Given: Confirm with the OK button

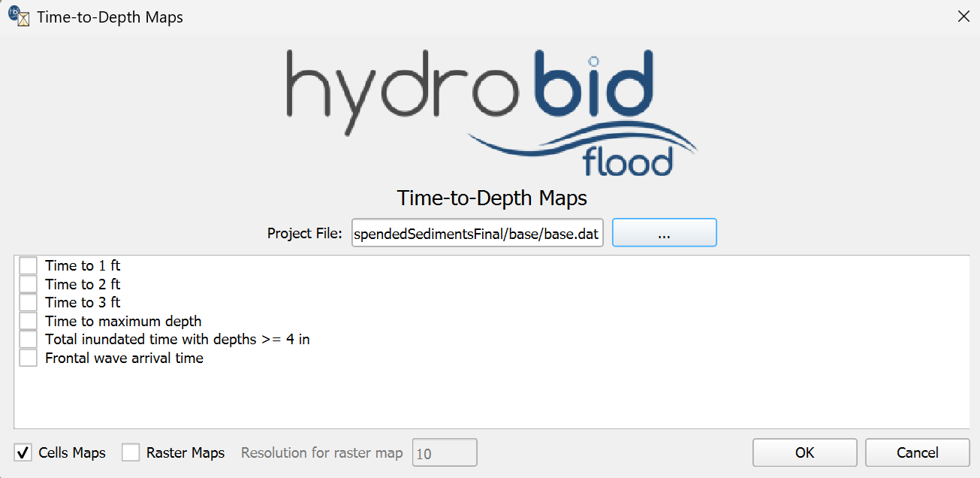Looking at the screenshot, I should 804,452.
